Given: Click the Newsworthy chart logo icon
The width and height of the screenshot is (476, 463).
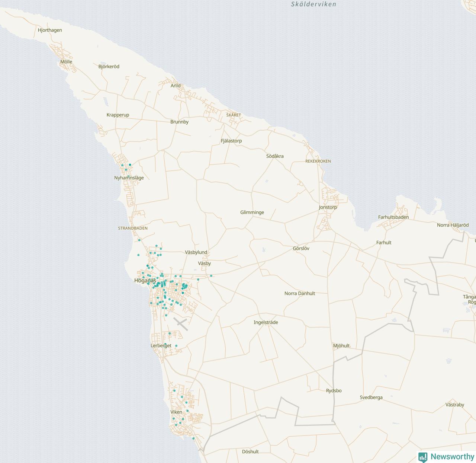Looking at the screenshot, I should (x=423, y=457).
